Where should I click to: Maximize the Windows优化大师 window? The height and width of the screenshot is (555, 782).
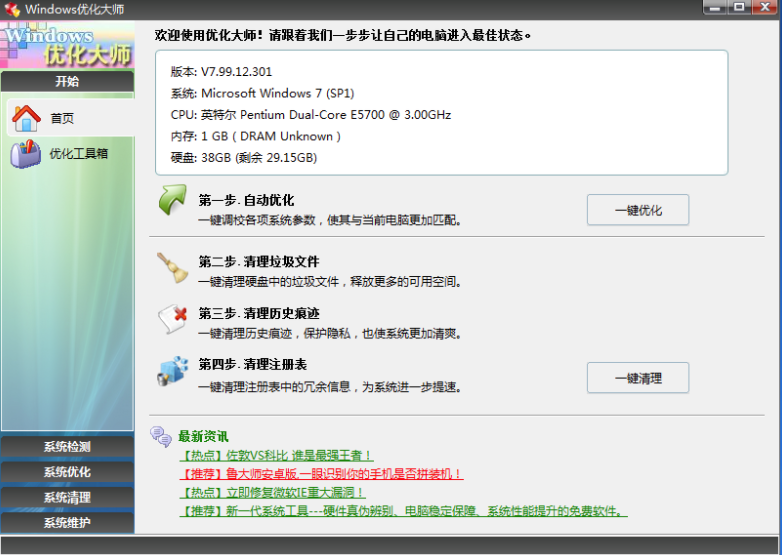coord(739,7)
